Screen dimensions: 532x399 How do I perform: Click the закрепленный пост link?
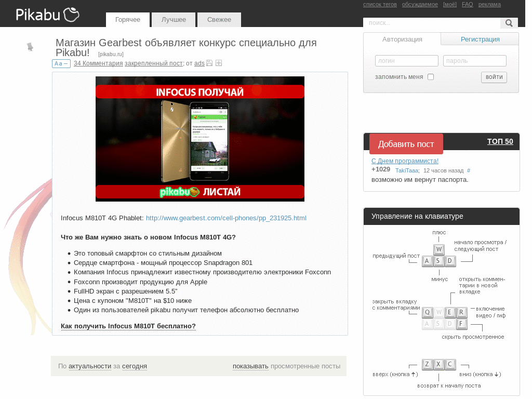(x=154, y=63)
